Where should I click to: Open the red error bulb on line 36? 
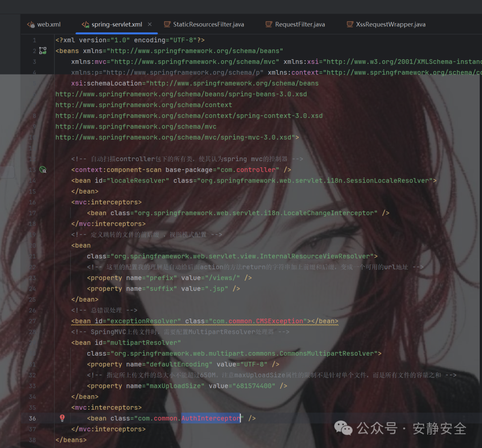click(x=62, y=418)
